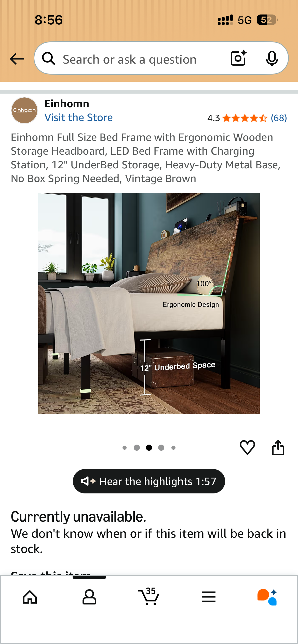Open the hamburger menu
The width and height of the screenshot is (298, 644).
208,597
